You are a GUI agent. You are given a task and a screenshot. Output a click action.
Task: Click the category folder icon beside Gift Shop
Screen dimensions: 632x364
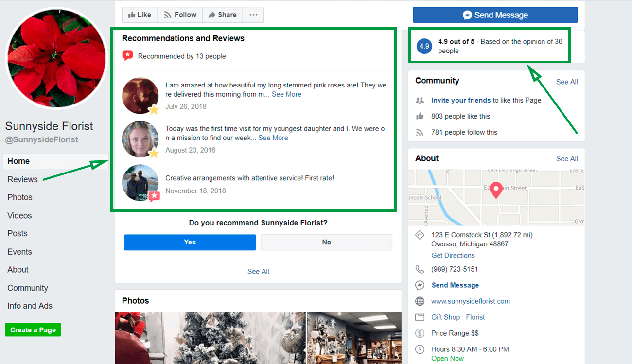[x=420, y=317]
